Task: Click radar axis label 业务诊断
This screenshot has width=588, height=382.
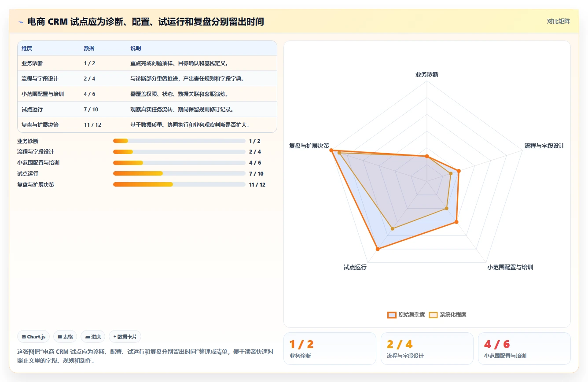Action: (x=427, y=74)
